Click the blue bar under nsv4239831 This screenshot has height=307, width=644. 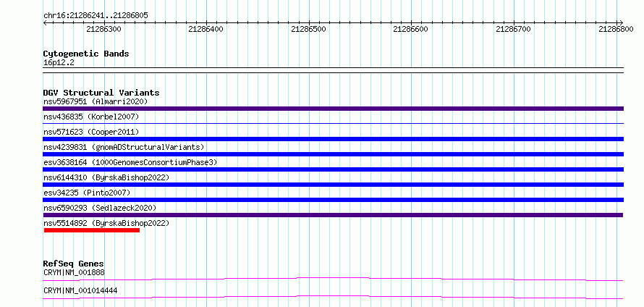333,154
